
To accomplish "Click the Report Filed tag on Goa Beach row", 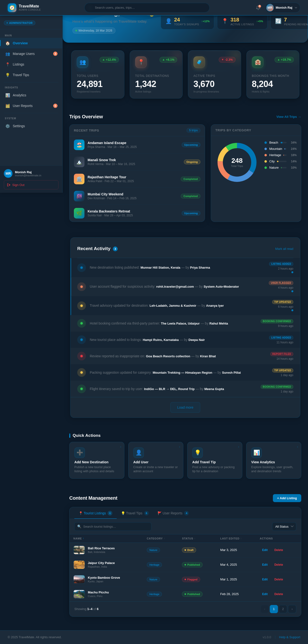I will (x=282, y=354).
